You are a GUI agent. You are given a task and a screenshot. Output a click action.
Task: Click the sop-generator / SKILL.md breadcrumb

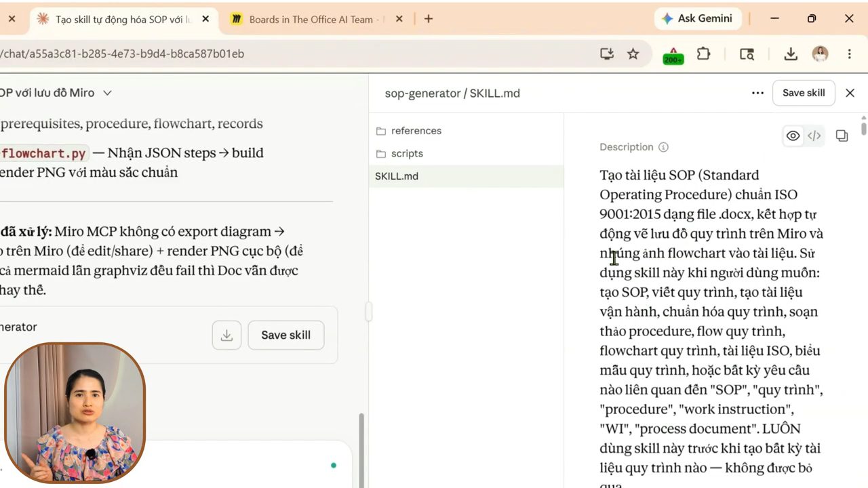[452, 94]
